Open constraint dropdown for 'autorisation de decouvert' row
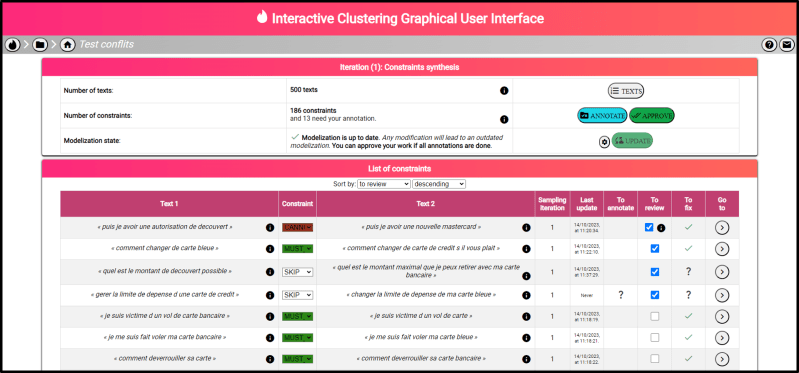The width and height of the screenshot is (799, 373). pyautogui.click(x=298, y=228)
